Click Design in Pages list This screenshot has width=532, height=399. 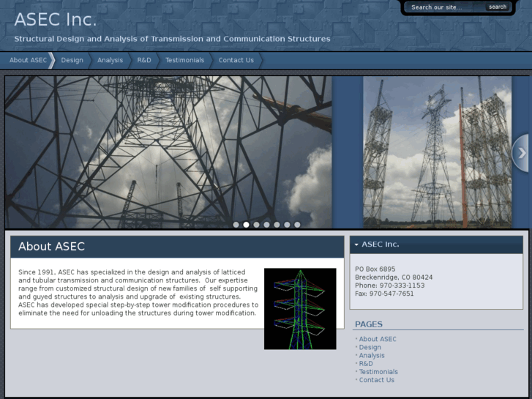pyautogui.click(x=370, y=347)
